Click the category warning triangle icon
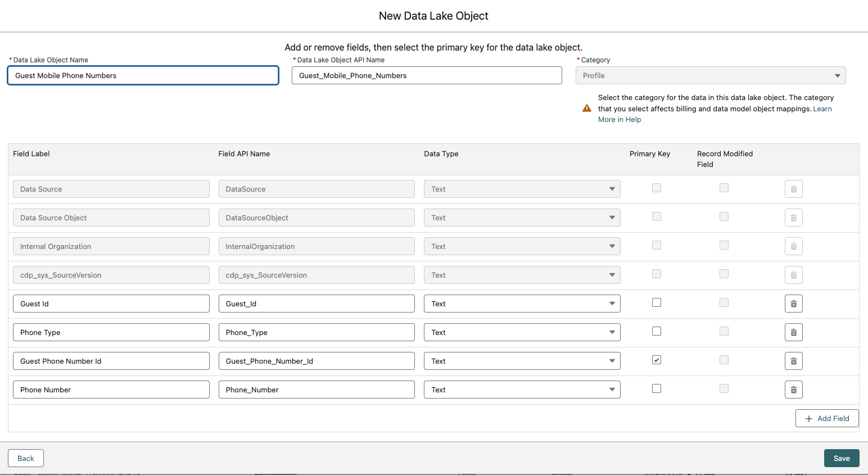 (586, 108)
